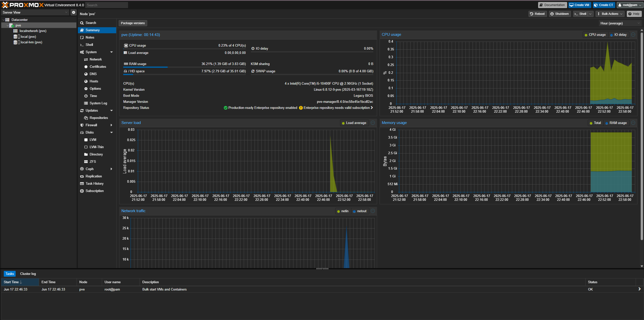Viewport: 644px width, 320px height.
Task: Click the Ceph swirl icon
Action: 82,169
